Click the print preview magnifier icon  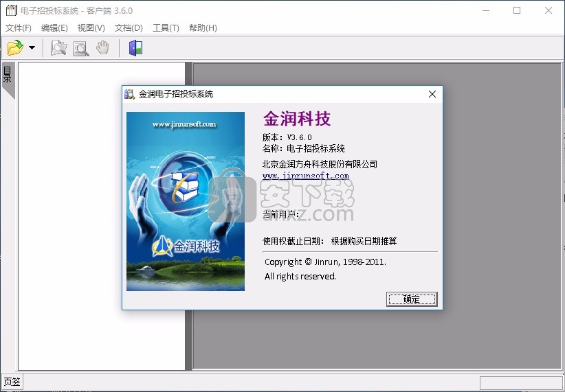coord(58,48)
